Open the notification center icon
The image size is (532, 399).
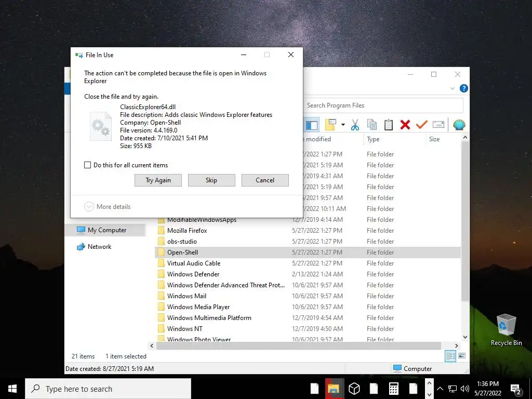click(516, 390)
